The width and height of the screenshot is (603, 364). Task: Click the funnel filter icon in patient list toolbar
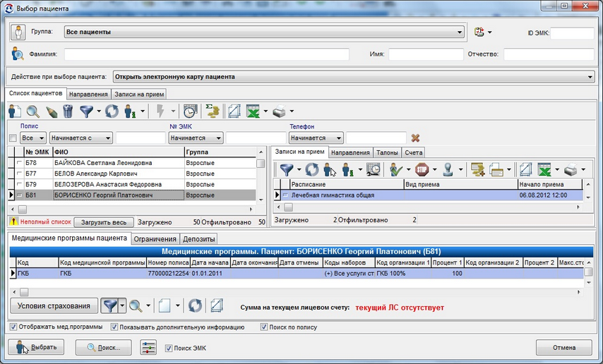(86, 111)
